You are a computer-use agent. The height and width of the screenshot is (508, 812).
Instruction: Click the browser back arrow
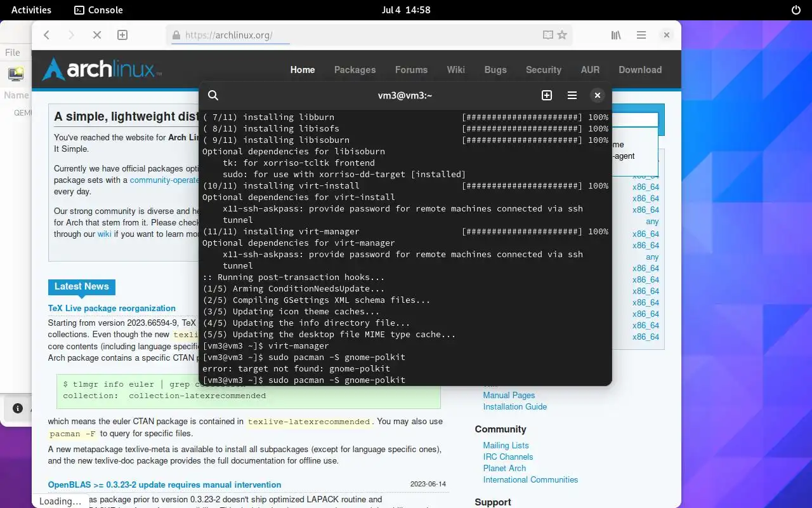pos(46,36)
